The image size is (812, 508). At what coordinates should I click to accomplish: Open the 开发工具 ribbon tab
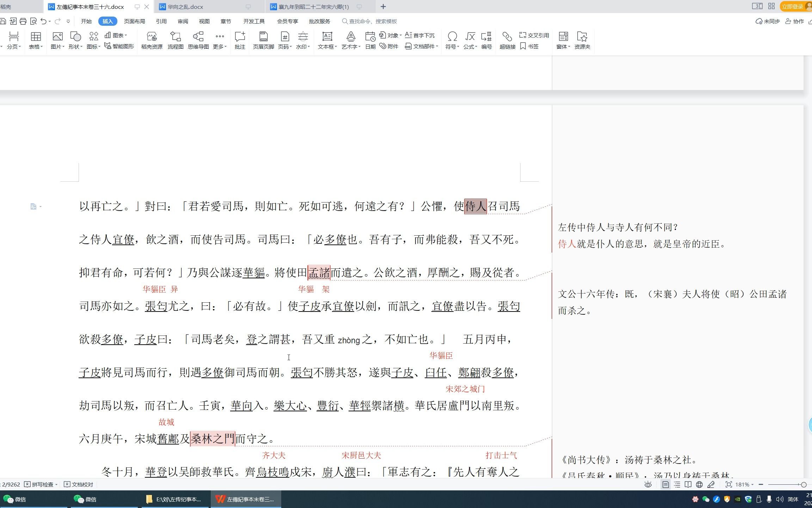(254, 21)
